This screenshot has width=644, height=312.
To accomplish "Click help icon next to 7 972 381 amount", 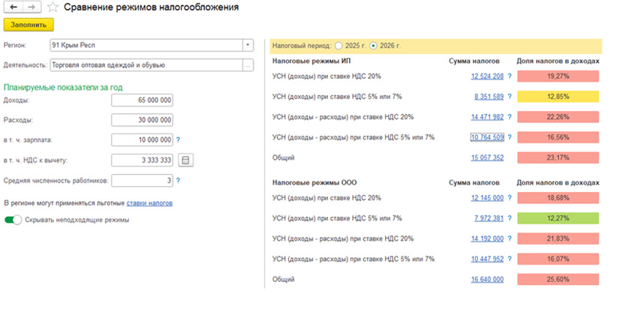I will click(509, 218).
